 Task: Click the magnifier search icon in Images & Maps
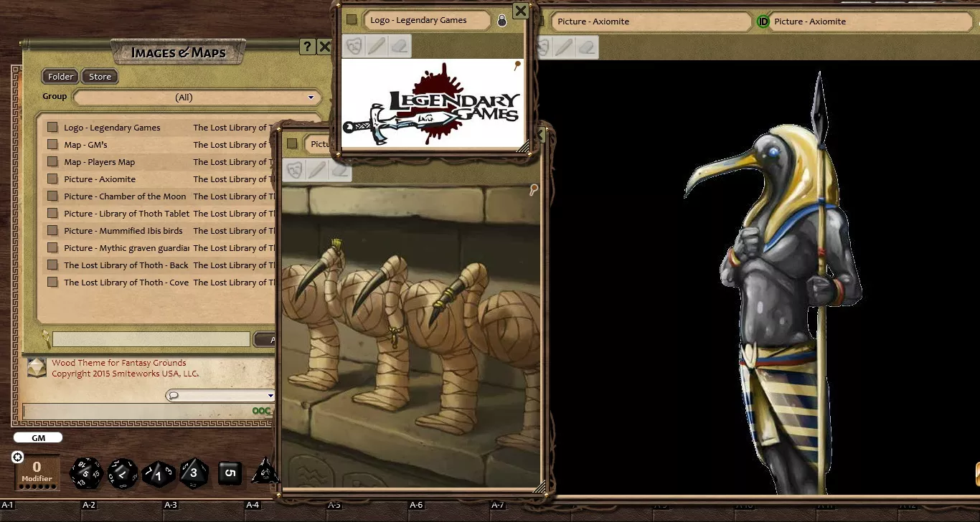point(45,339)
